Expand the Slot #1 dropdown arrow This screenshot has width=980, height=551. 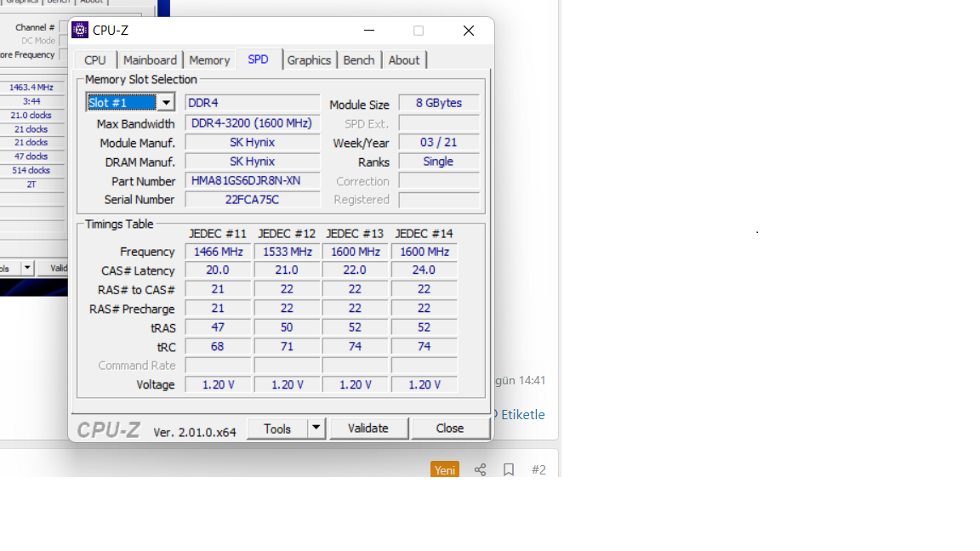pos(166,102)
